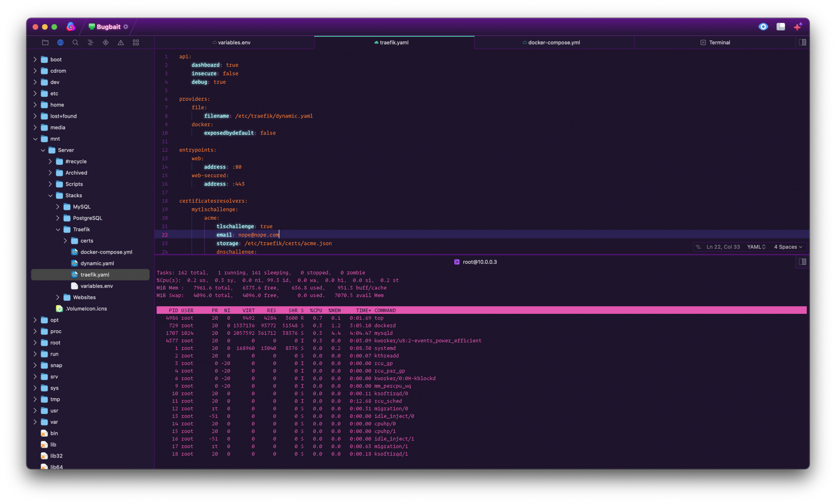Open the 4 Spaces indentation dropdown

[788, 247]
